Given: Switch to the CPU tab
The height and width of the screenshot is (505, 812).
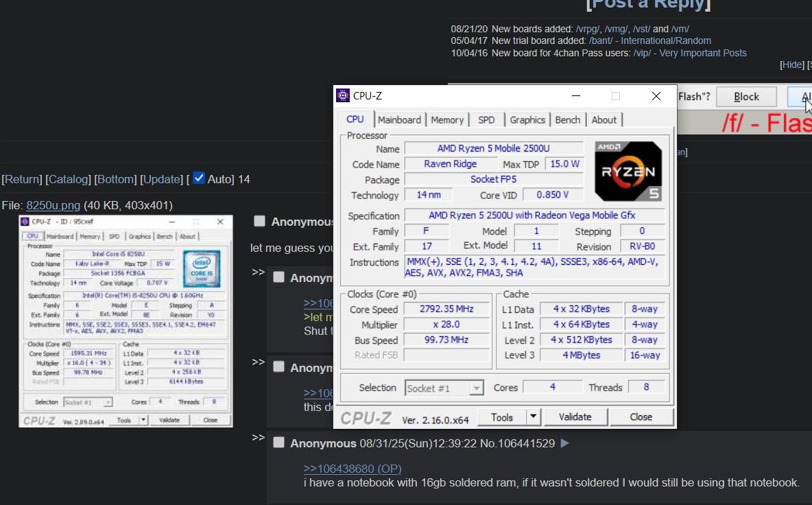Looking at the screenshot, I should pyautogui.click(x=355, y=119).
